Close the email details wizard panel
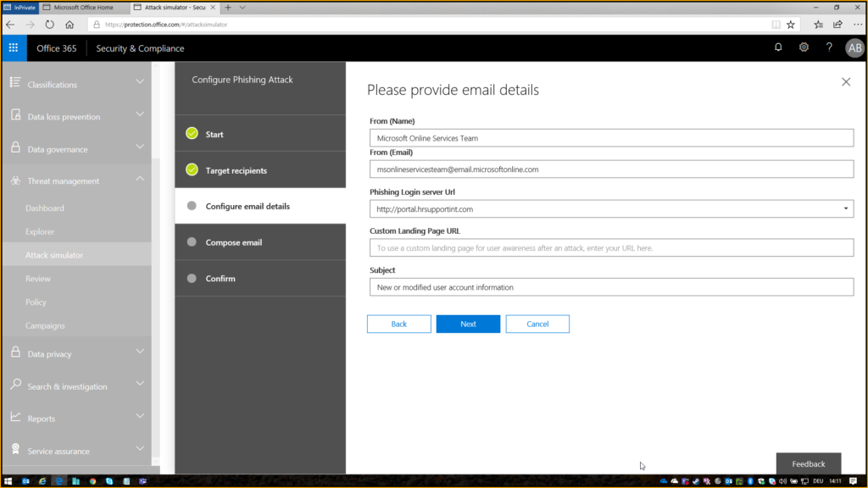Viewport: 868px width, 488px height. point(846,82)
